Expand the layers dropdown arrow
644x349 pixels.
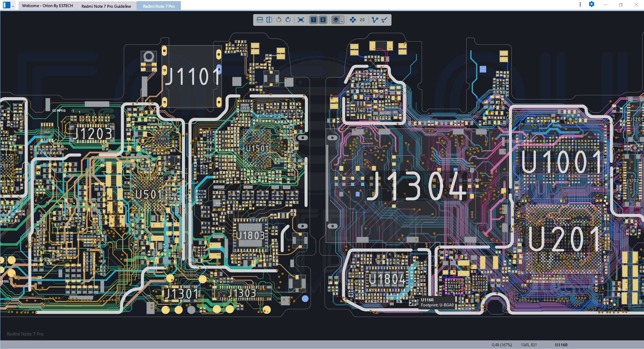pyautogui.click(x=342, y=20)
